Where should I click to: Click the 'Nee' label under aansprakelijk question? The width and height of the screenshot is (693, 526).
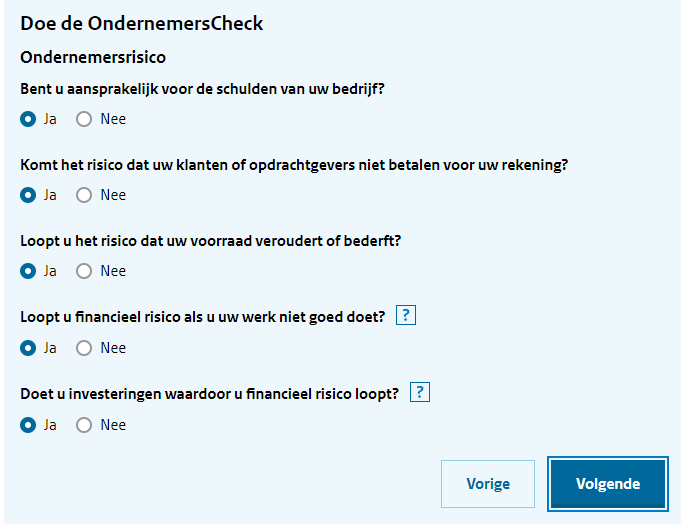pos(113,119)
